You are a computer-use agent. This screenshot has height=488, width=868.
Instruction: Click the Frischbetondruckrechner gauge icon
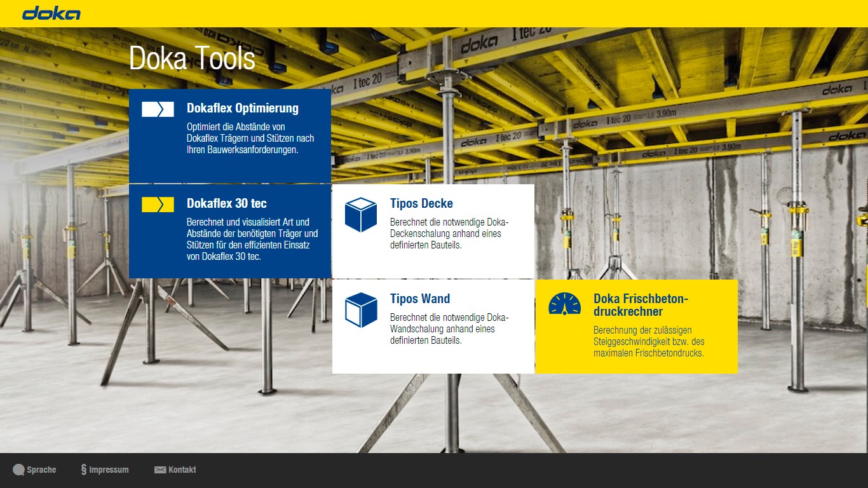[x=565, y=304]
